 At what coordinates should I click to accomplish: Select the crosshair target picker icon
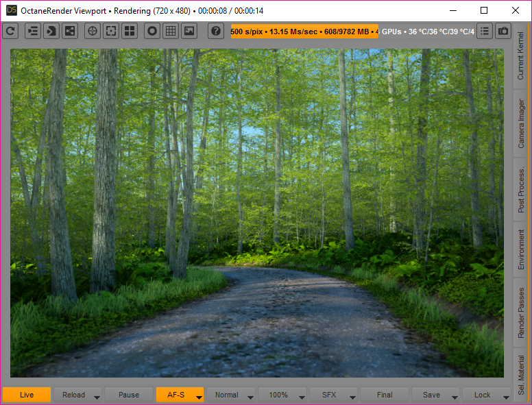point(93,32)
